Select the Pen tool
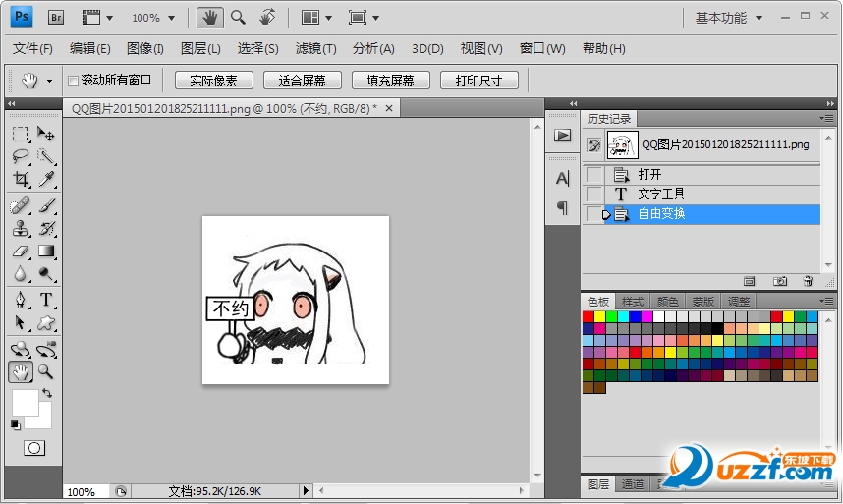 tap(21, 300)
